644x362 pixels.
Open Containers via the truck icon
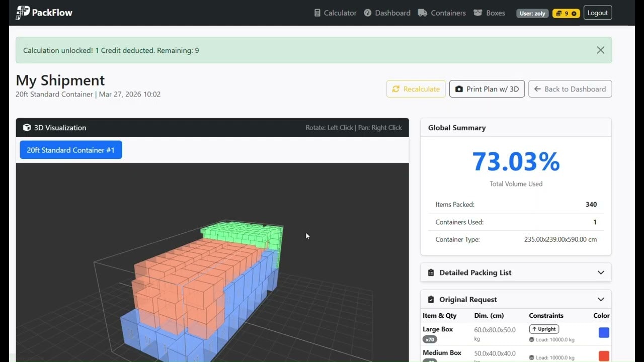coord(422,13)
